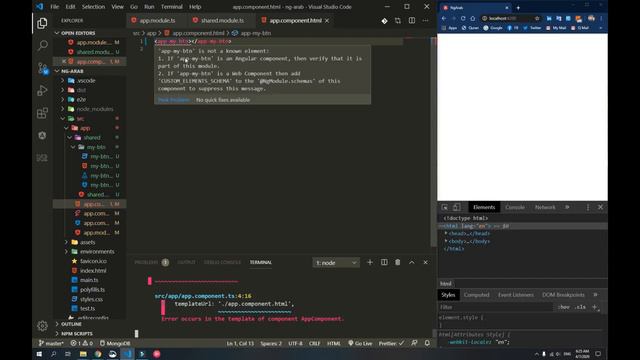Close the terminal panel
Screen dimensions: 640x360
point(425,262)
